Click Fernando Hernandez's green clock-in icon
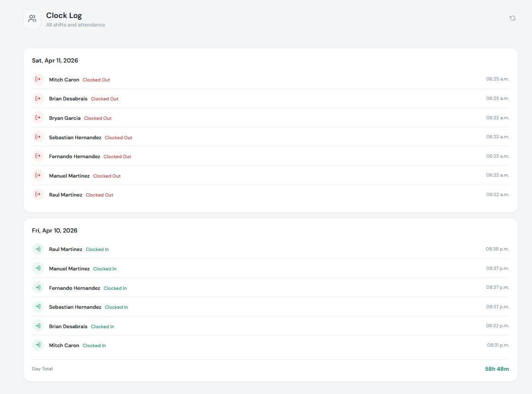The image size is (532, 394). 38,287
